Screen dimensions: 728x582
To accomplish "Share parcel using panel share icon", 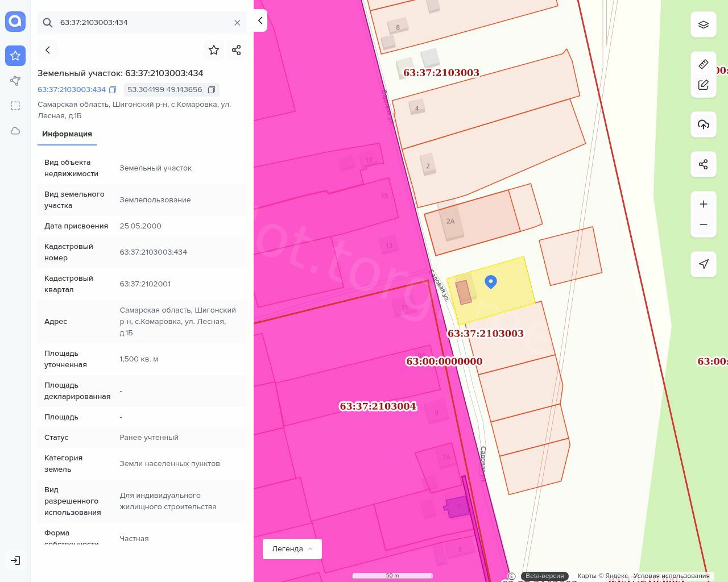I will coord(237,50).
